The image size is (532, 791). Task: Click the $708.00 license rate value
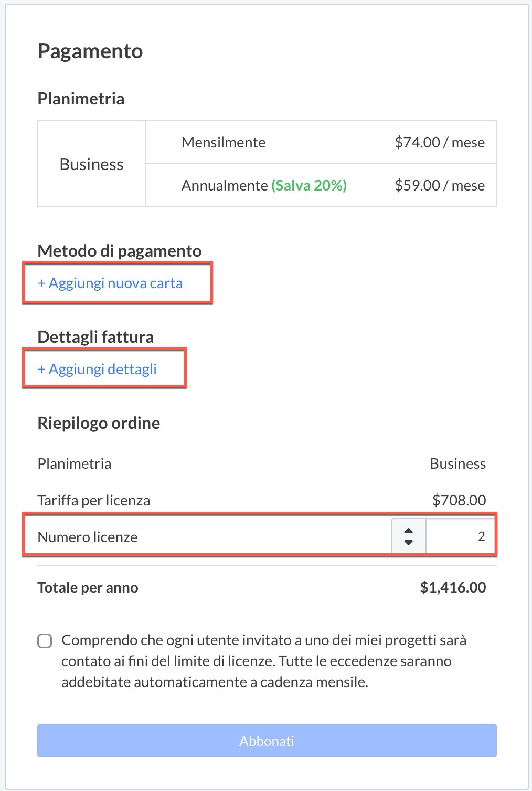(x=459, y=500)
